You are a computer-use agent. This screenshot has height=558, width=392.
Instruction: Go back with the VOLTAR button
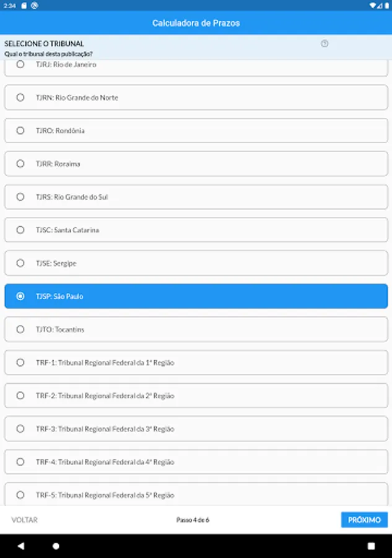pos(24,520)
